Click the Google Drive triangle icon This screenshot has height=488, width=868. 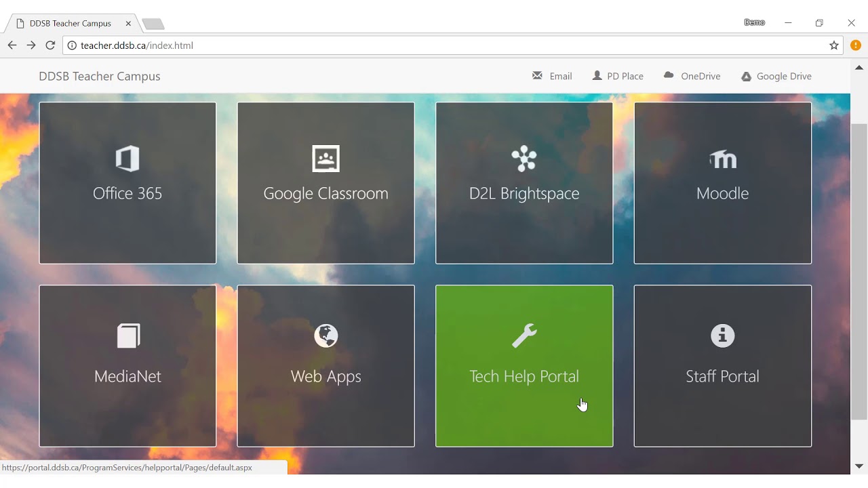point(746,77)
